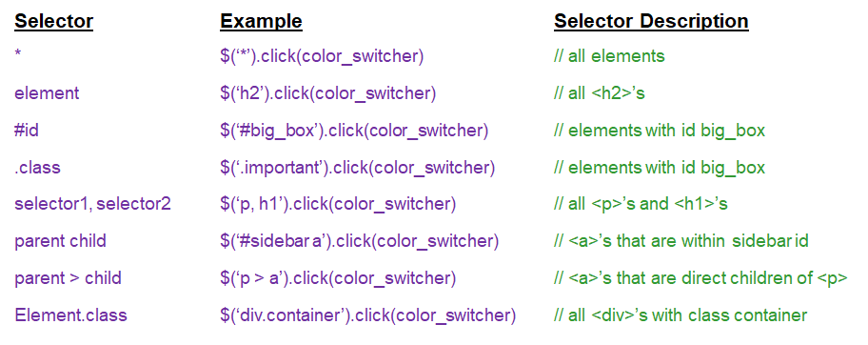
Task: Click the $('h2') example code
Action: (x=327, y=93)
